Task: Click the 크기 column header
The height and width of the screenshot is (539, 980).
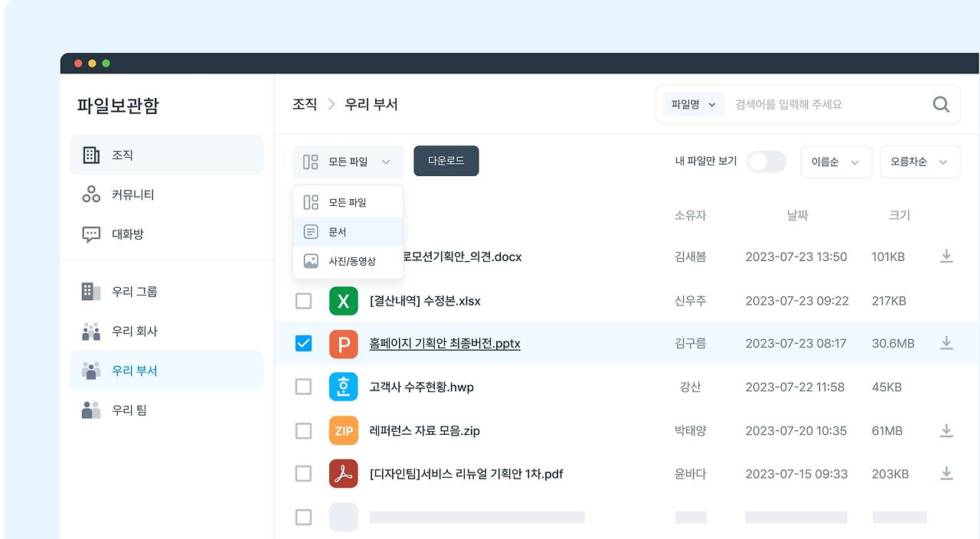Action: coord(900,216)
